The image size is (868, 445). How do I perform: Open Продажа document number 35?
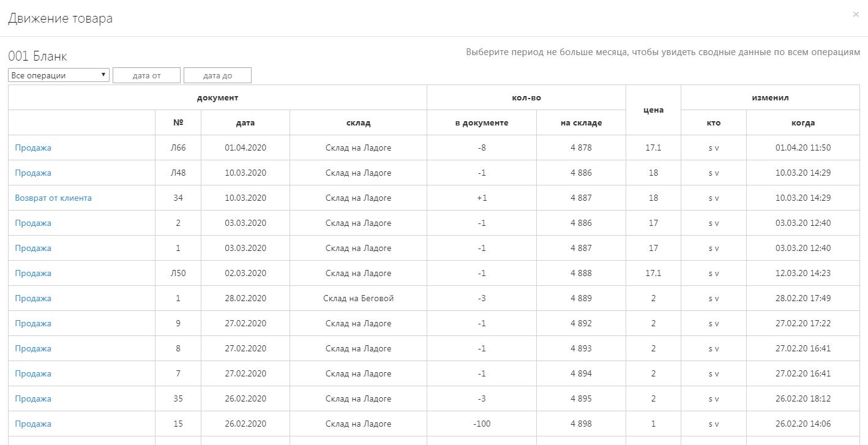coord(33,398)
